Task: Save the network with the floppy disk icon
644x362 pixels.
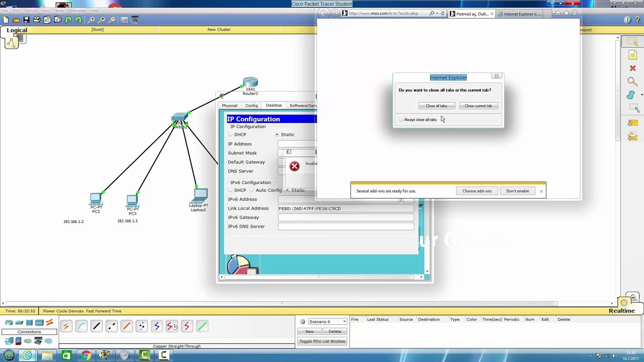Action: pos(26,20)
